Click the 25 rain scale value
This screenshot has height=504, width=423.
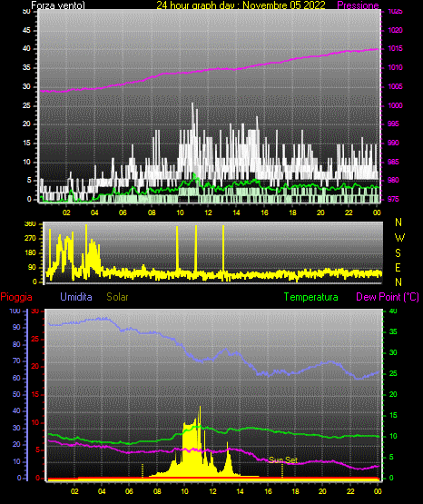(35, 339)
